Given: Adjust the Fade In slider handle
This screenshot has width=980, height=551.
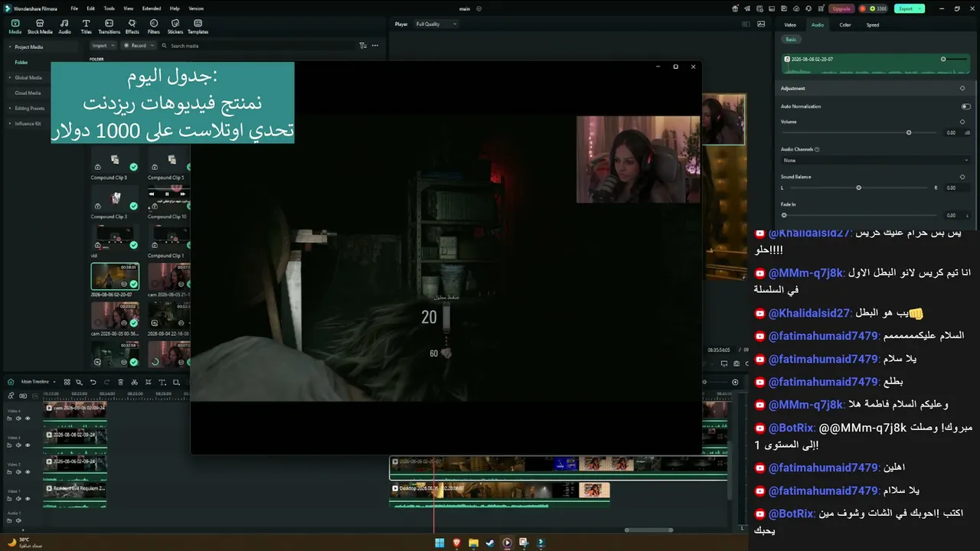Looking at the screenshot, I should [x=784, y=216].
